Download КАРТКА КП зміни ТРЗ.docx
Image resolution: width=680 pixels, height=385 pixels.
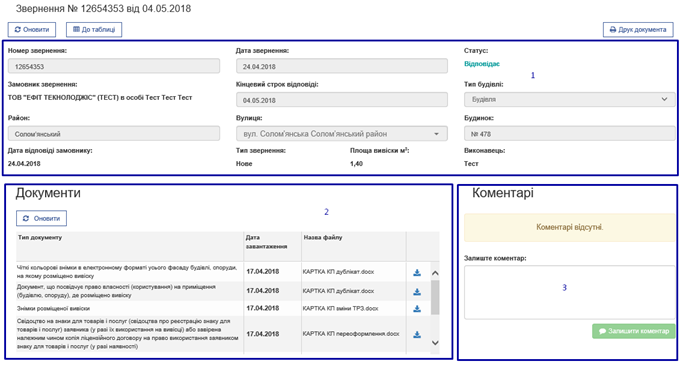417,309
